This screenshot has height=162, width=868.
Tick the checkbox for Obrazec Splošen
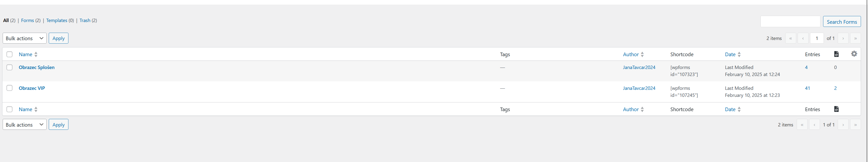pyautogui.click(x=9, y=67)
